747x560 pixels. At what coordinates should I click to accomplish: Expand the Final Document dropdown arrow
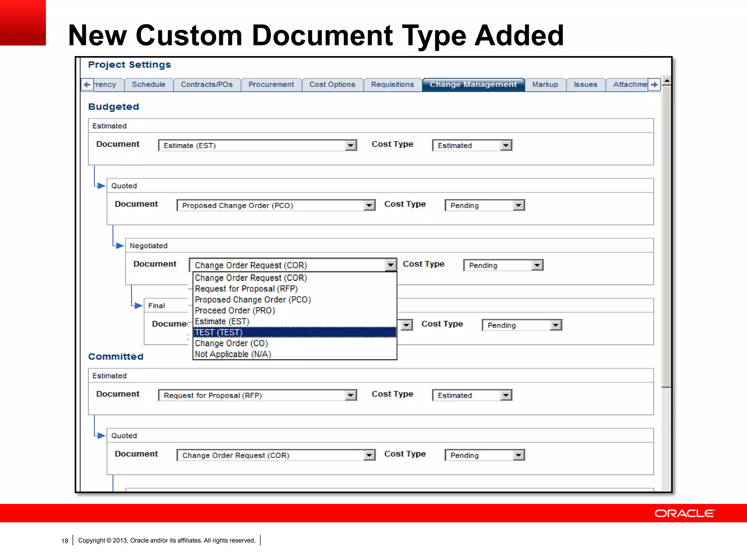tap(406, 325)
